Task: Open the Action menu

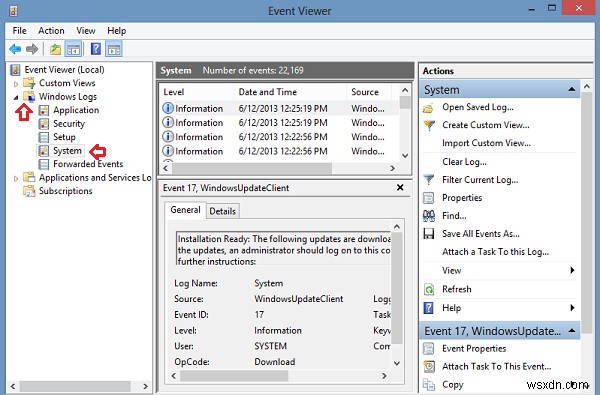Action: coord(51,31)
